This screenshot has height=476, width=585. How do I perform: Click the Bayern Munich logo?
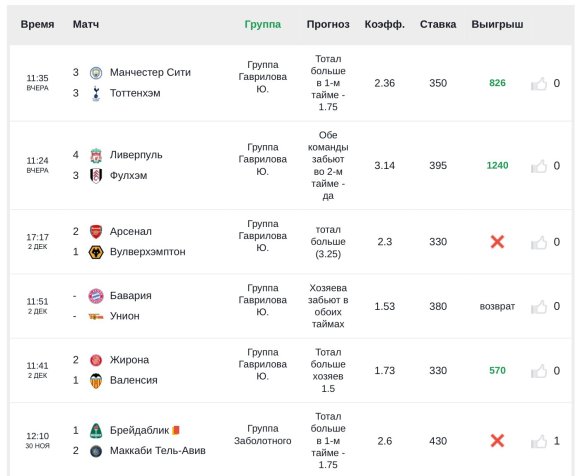pyautogui.click(x=96, y=296)
